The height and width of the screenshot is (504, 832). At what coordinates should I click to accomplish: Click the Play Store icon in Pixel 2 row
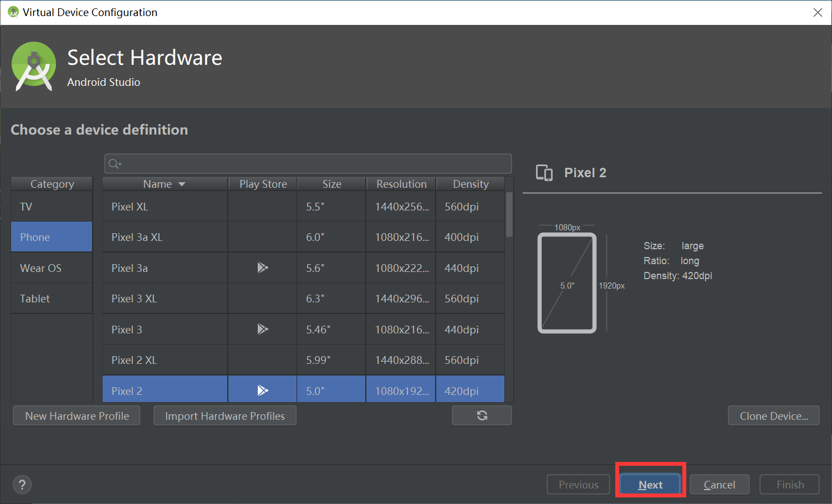tap(263, 390)
